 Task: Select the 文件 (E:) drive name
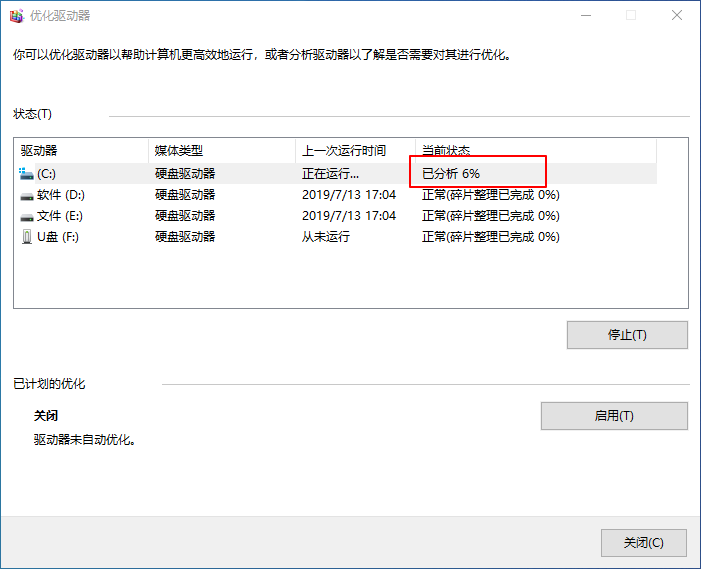click(61, 216)
